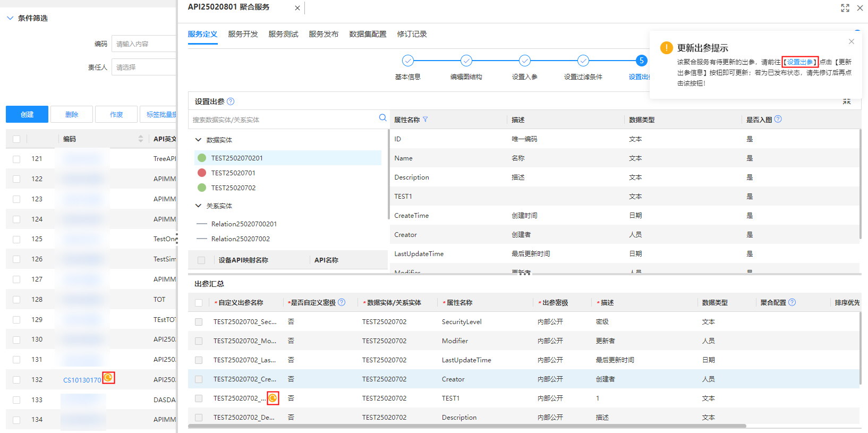Follow the 设置出参 link in the notification
This screenshot has height=433, width=868.
(800, 62)
